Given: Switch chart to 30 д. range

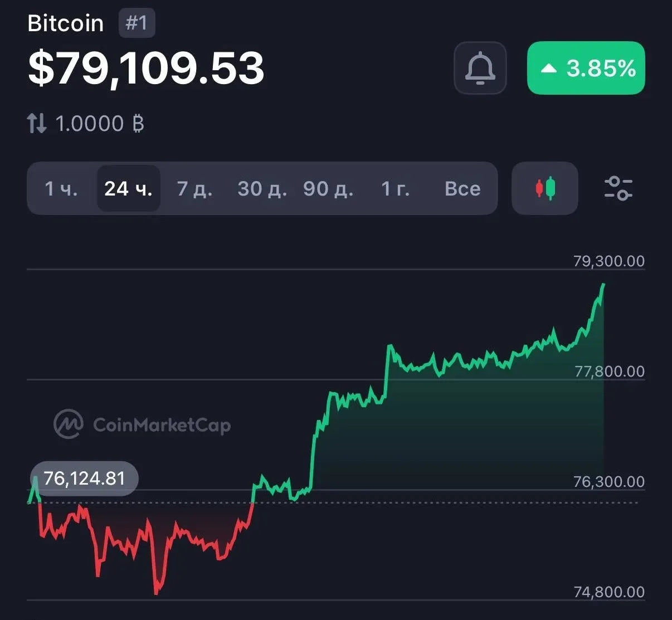Looking at the screenshot, I should point(262,189).
